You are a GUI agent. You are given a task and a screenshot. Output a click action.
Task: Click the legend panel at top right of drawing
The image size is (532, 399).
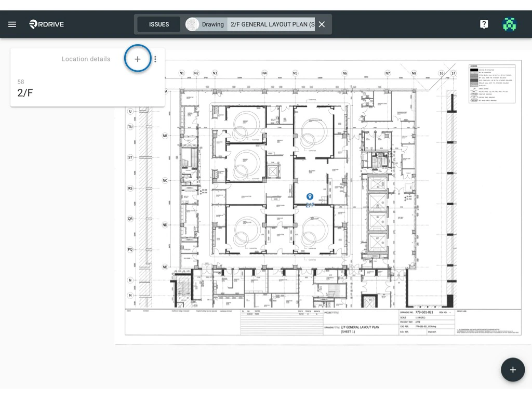(x=491, y=83)
